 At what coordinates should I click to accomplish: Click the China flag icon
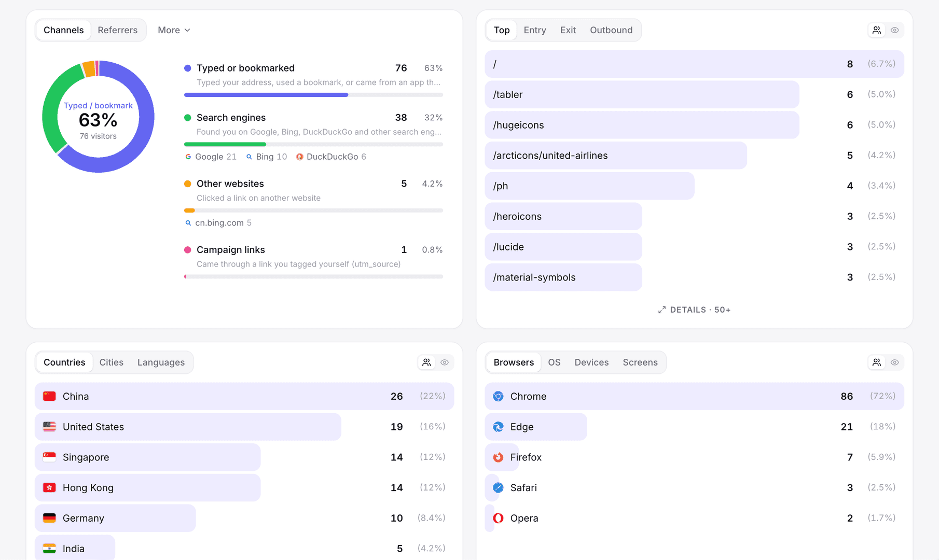(49, 396)
